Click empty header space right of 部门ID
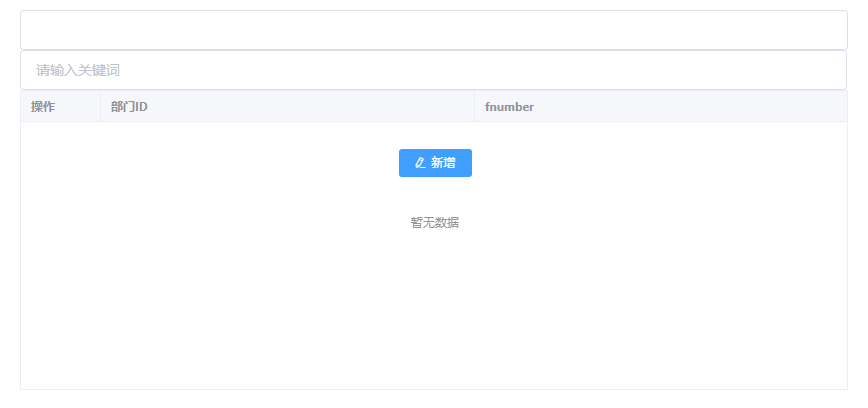 (320, 107)
